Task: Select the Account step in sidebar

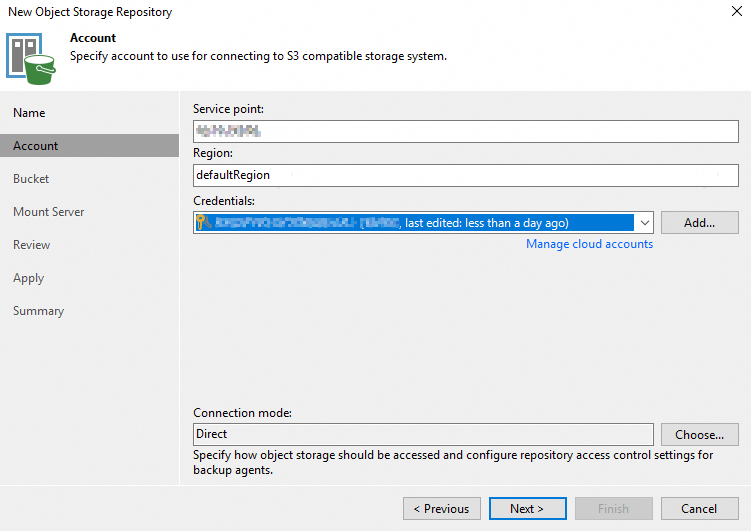Action: (36, 146)
